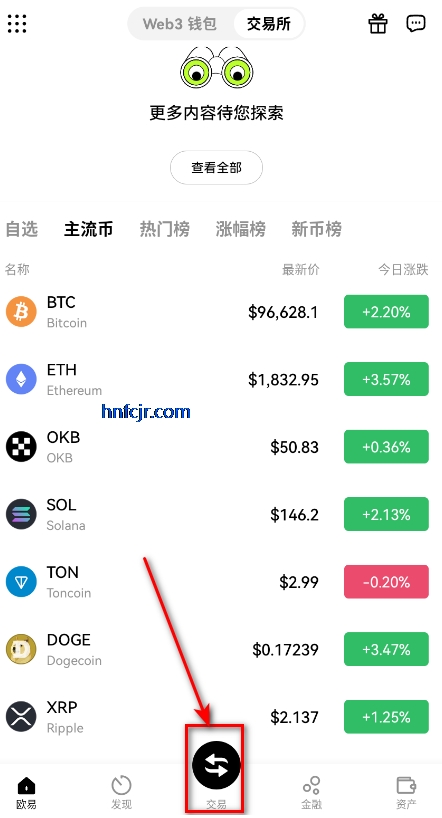Viewport: 442px width, 818px height.
Task: Open the 新币榜 new coins tab
Action: (316, 229)
